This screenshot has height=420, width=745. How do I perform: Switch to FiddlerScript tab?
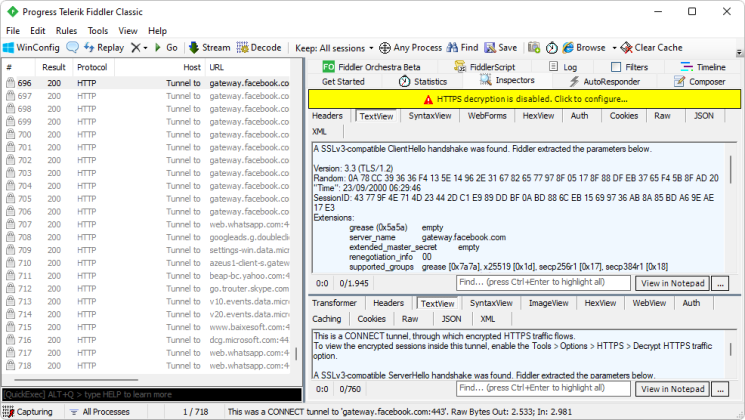(485, 67)
